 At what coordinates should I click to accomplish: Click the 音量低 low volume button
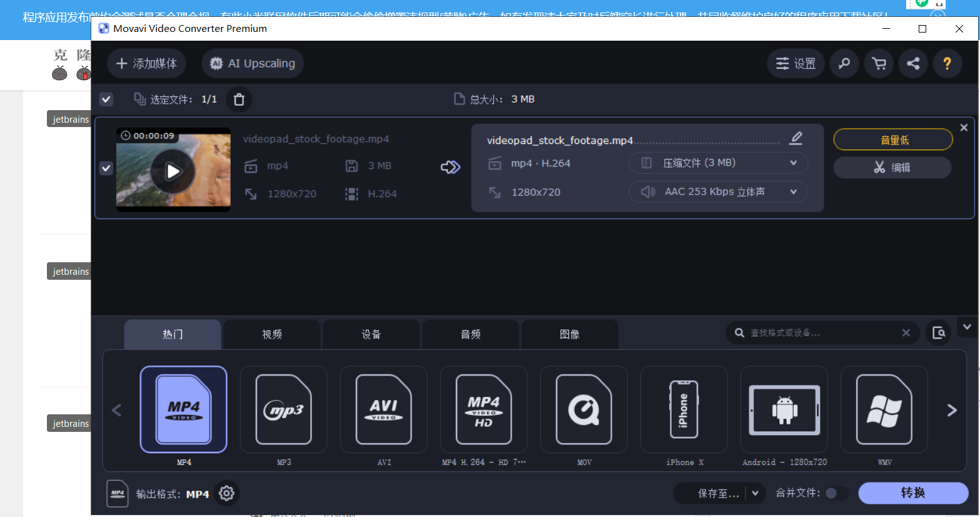[893, 140]
